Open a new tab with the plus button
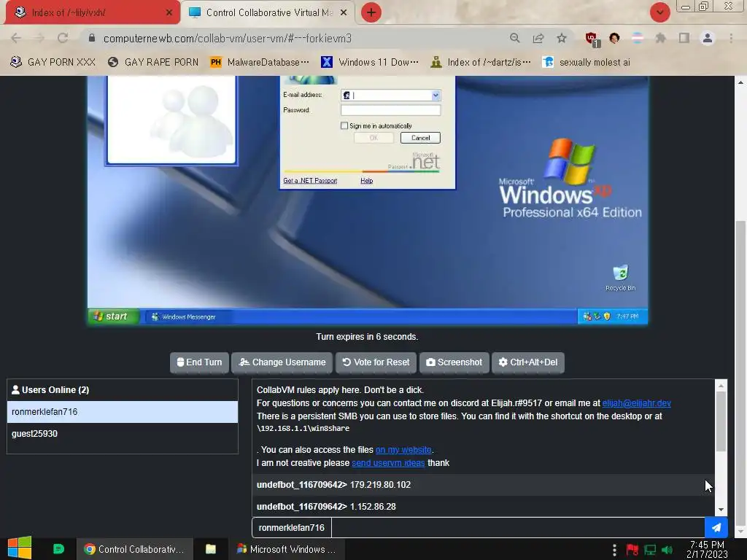Screen dimensions: 747x560 point(371,12)
